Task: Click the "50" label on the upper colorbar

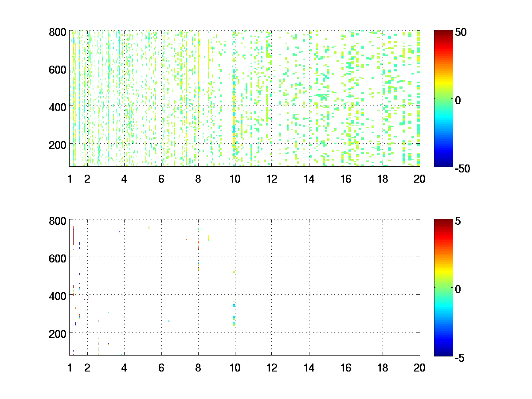Action: [460, 32]
